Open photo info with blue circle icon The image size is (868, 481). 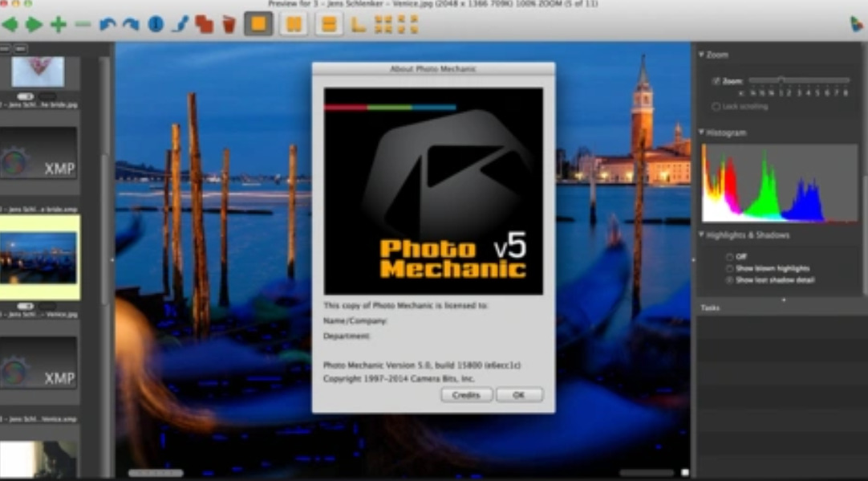click(x=156, y=24)
